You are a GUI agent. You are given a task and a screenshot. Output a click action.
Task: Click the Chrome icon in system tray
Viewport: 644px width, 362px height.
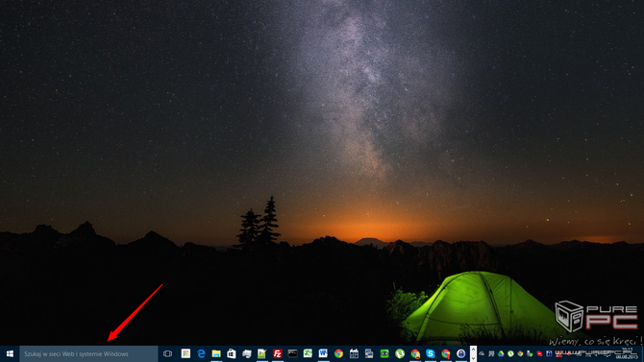pos(520,353)
